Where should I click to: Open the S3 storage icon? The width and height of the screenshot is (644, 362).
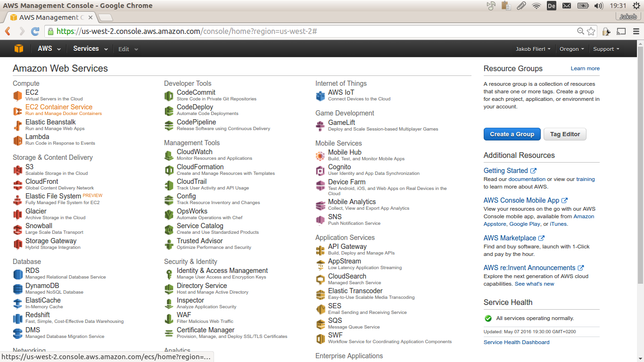(x=17, y=170)
